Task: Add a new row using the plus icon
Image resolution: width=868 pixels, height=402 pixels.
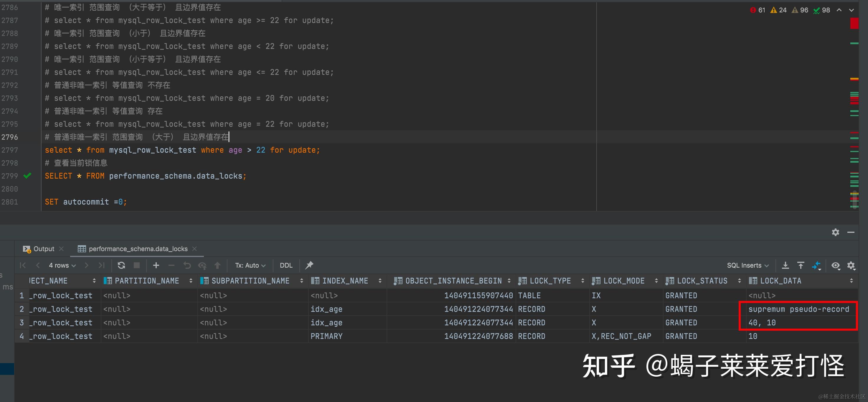Action: pyautogui.click(x=156, y=265)
